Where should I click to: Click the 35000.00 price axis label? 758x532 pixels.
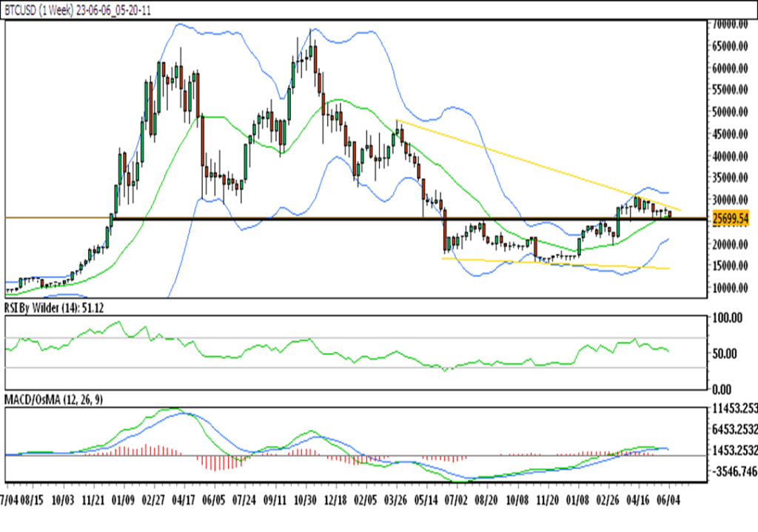click(x=730, y=178)
